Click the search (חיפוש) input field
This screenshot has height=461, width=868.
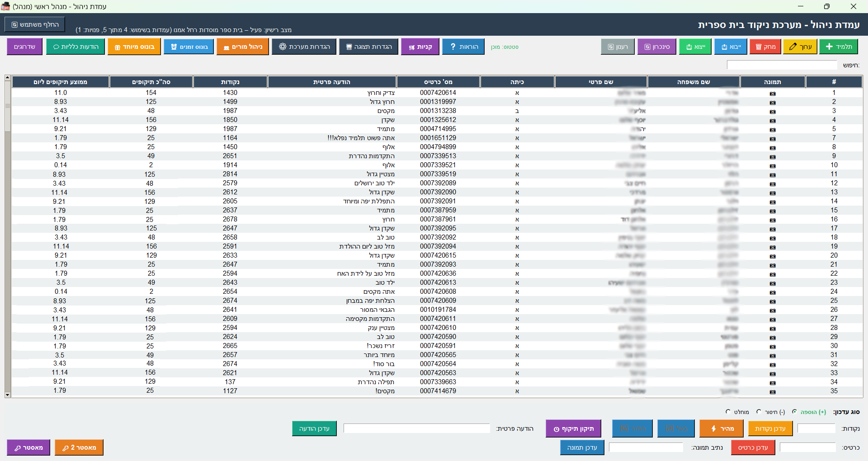point(782,65)
